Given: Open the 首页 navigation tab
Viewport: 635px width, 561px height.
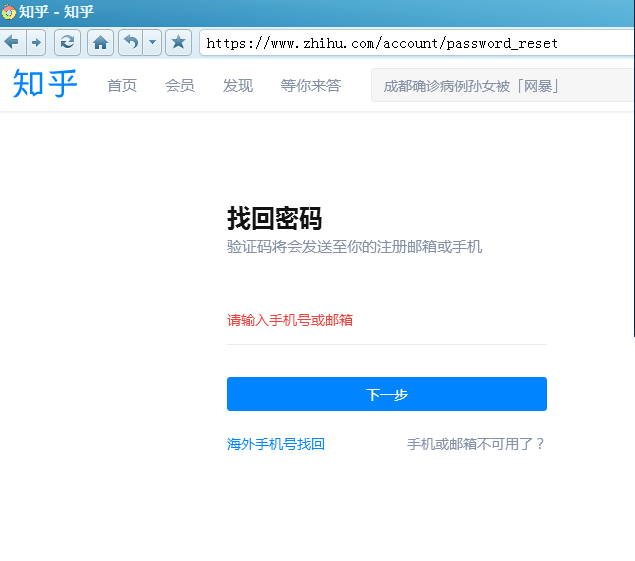Looking at the screenshot, I should click(x=122, y=85).
